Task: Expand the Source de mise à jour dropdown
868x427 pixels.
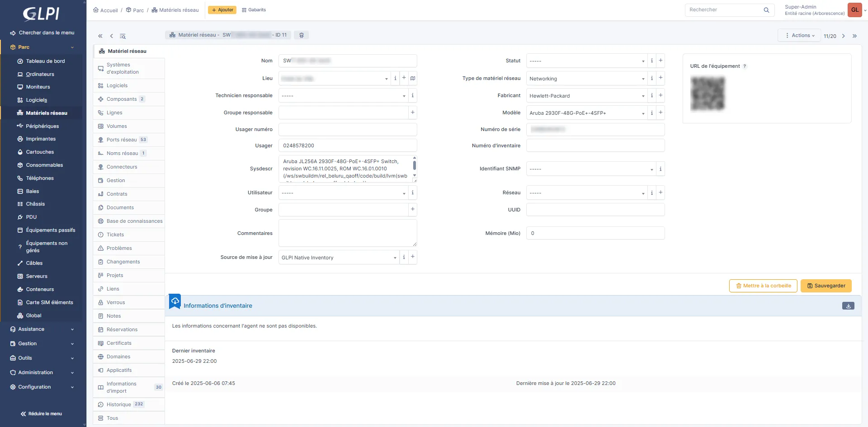Action: point(339,258)
